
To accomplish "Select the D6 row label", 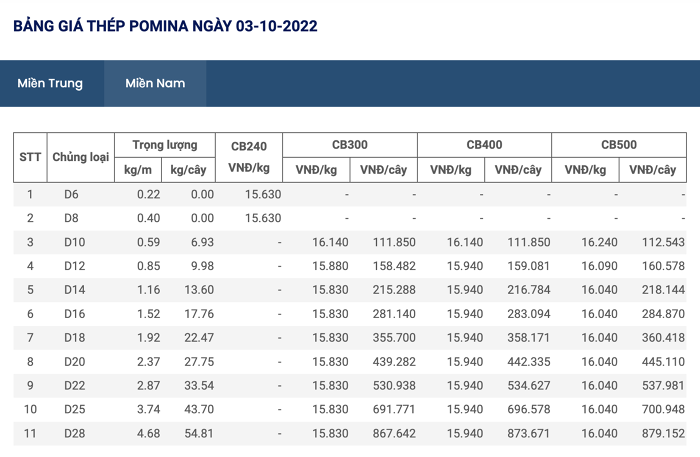I will tap(71, 195).
